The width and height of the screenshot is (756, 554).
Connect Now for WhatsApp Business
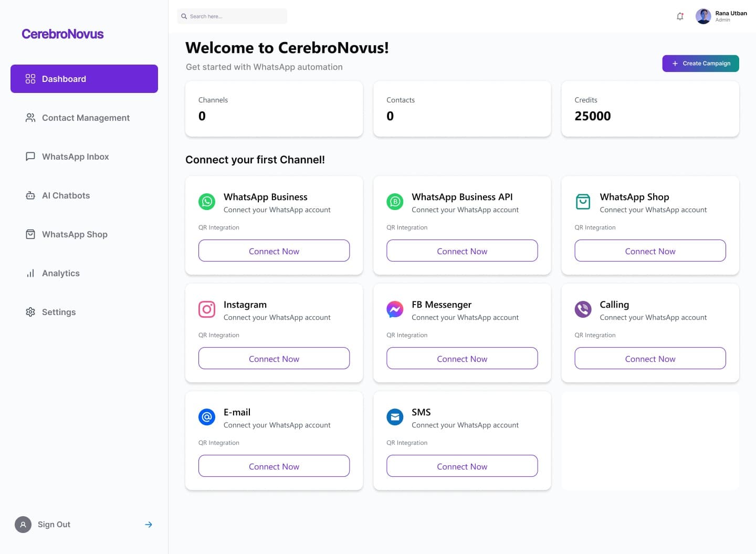274,251
